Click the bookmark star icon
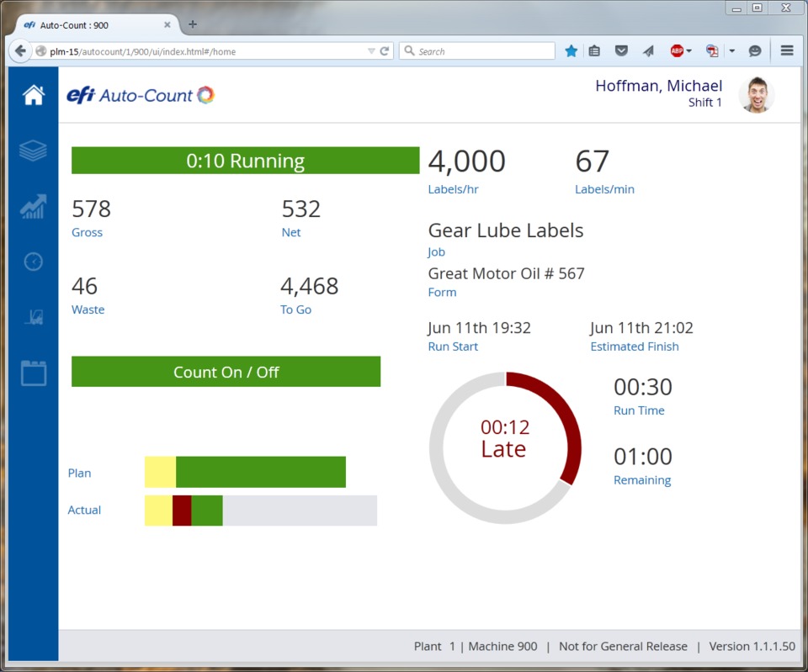 [x=571, y=51]
